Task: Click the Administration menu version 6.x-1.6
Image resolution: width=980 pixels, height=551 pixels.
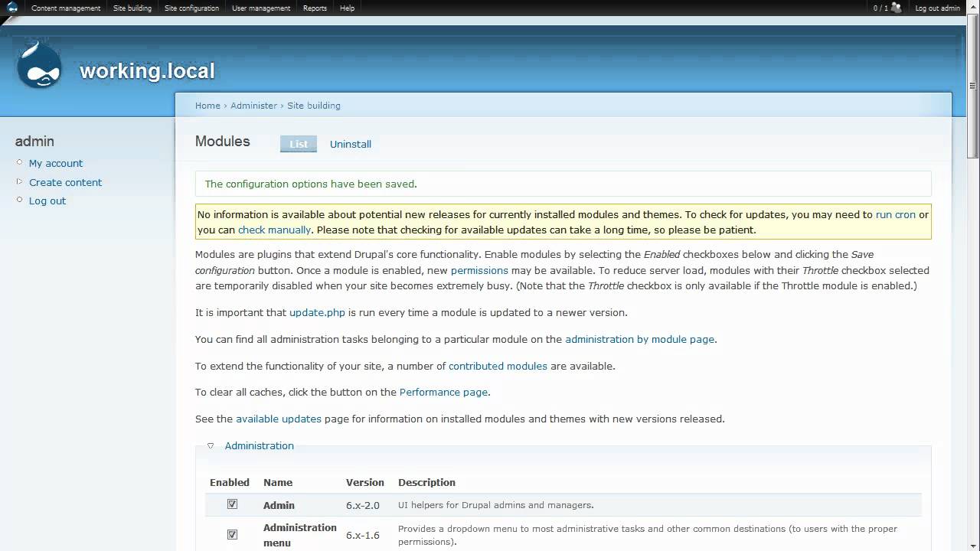Action: (363, 535)
